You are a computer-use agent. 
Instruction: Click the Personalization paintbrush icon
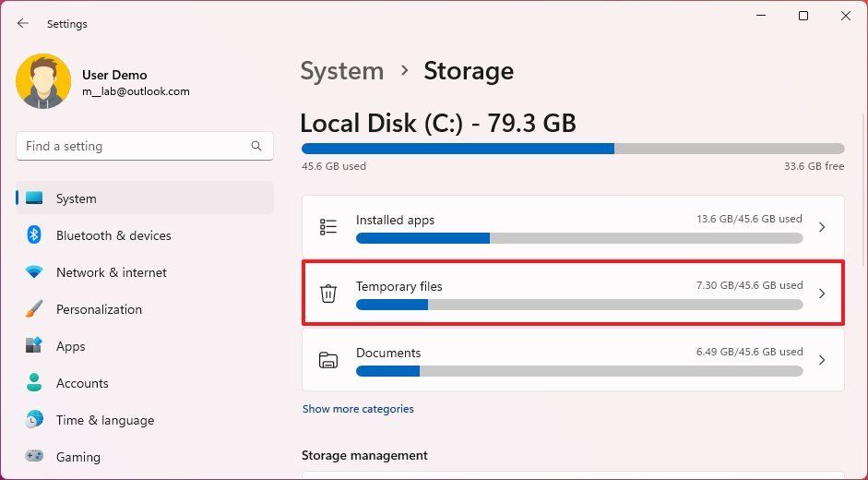(x=34, y=308)
